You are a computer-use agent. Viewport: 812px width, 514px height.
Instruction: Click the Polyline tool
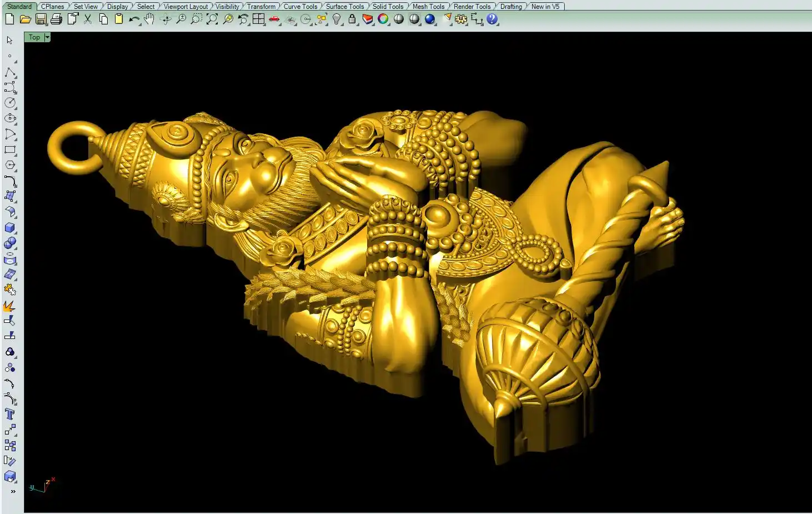coord(10,72)
